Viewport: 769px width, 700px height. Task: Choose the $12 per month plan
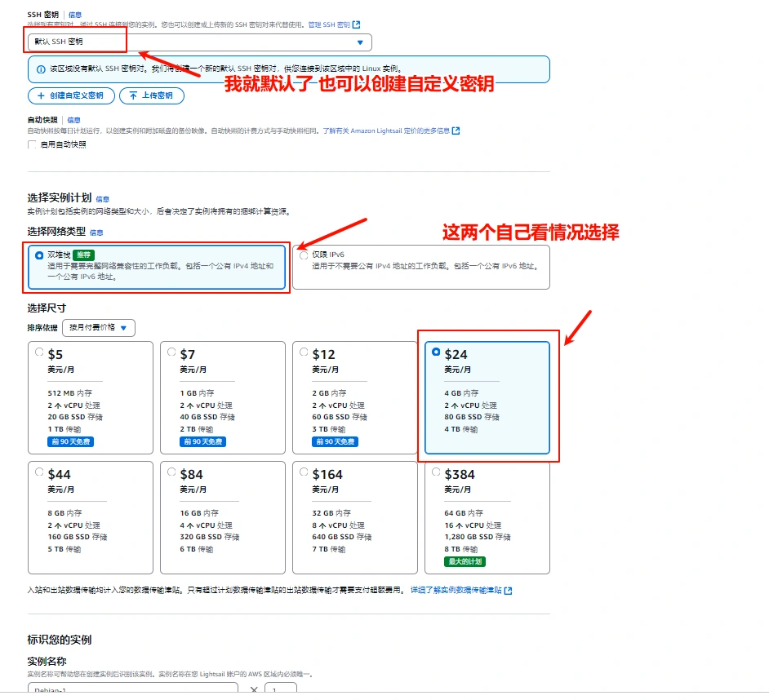click(x=304, y=352)
